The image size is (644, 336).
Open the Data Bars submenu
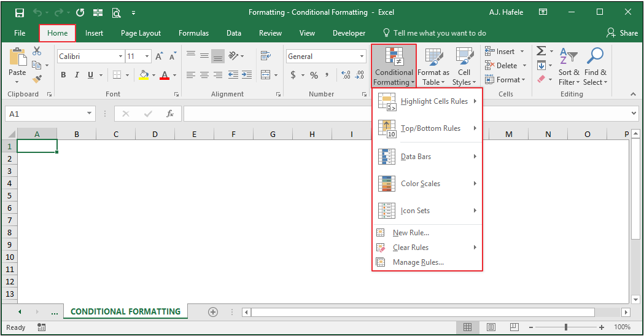coord(427,157)
